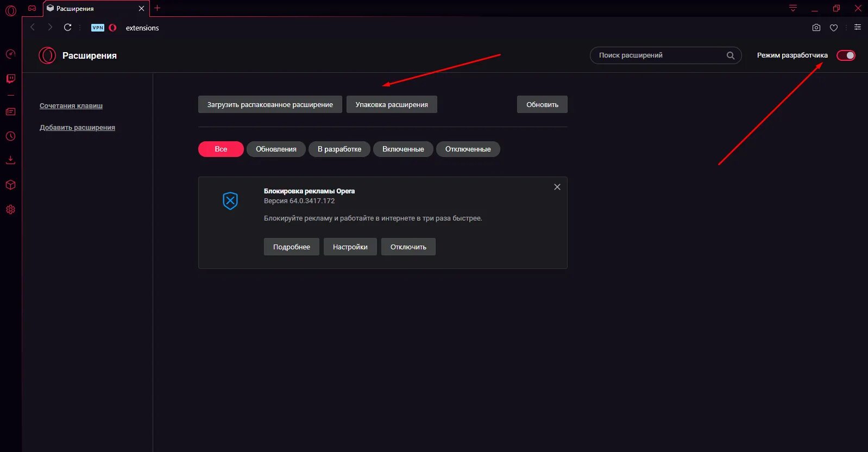Reload the extensions page

pyautogui.click(x=68, y=27)
